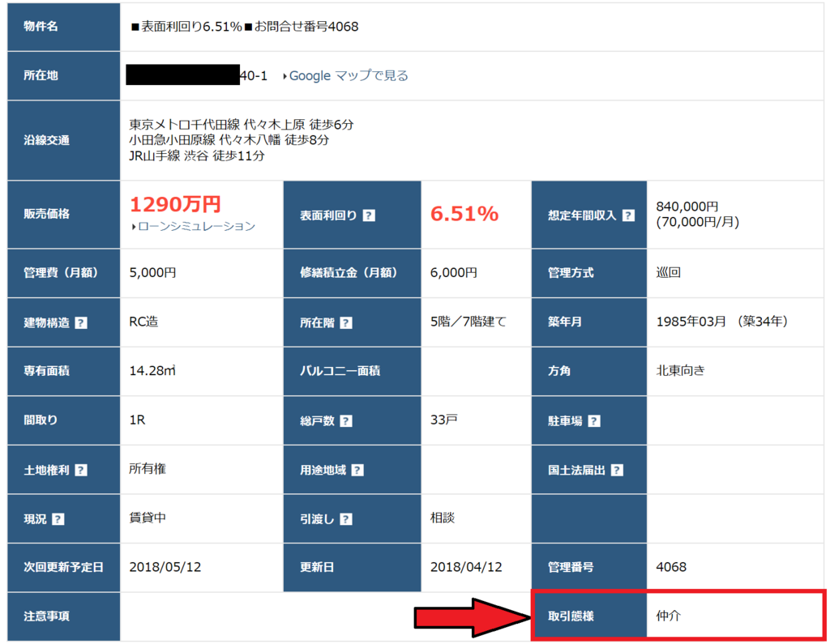The height and width of the screenshot is (644, 830).
Task: Click question mark icon beside 土地権利
Action: point(80,470)
